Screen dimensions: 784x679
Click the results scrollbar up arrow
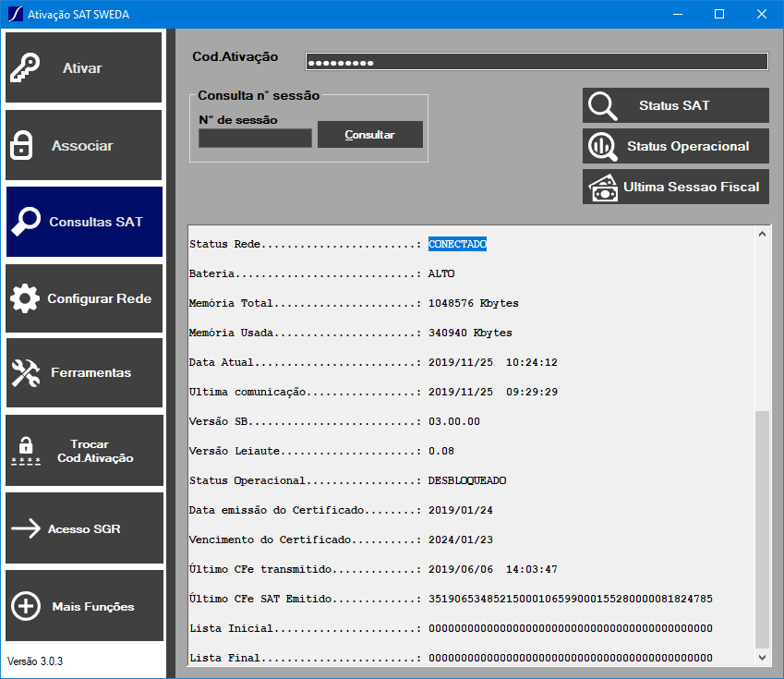[x=762, y=234]
